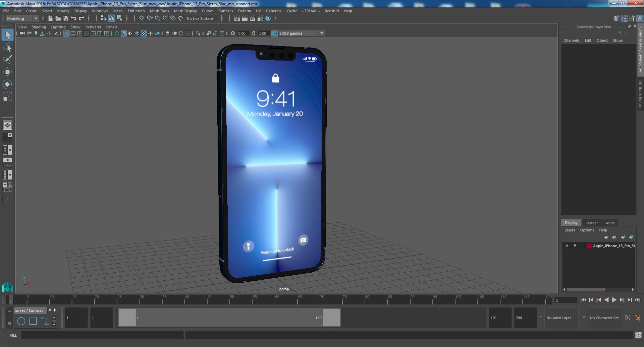Viewport: 644px width, 347px height.
Task: Create a new empty display layer
Action: tap(623, 237)
